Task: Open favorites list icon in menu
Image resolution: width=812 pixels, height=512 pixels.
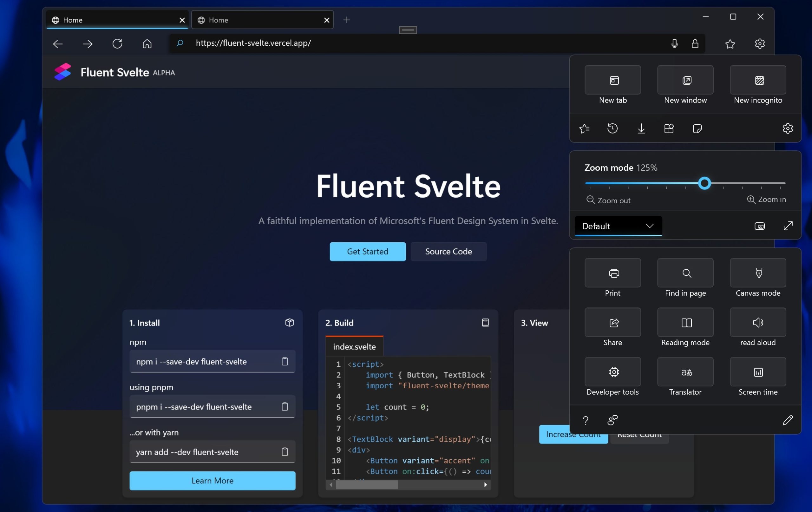Action: tap(584, 128)
